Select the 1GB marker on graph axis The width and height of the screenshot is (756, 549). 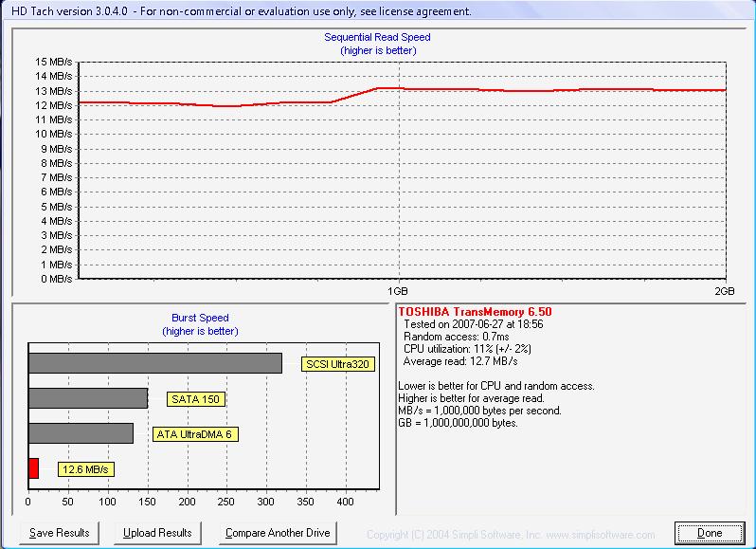tap(399, 290)
